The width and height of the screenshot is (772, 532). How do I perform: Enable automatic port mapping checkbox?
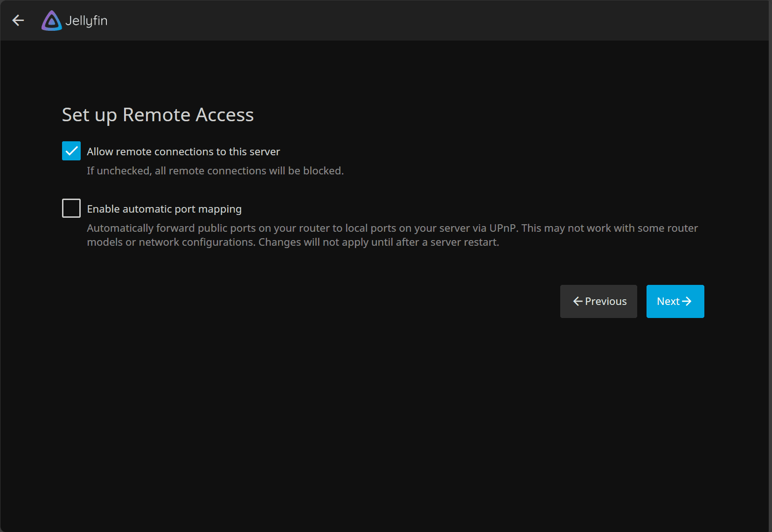point(71,208)
